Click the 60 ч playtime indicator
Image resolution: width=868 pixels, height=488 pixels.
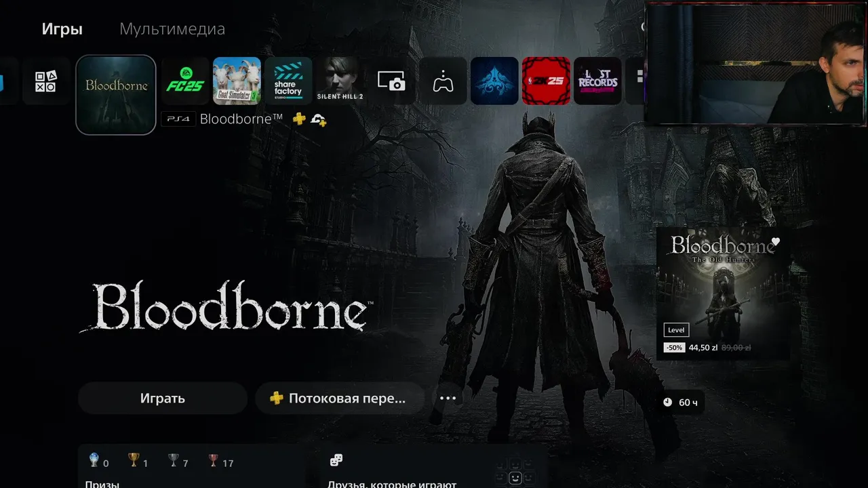(681, 403)
